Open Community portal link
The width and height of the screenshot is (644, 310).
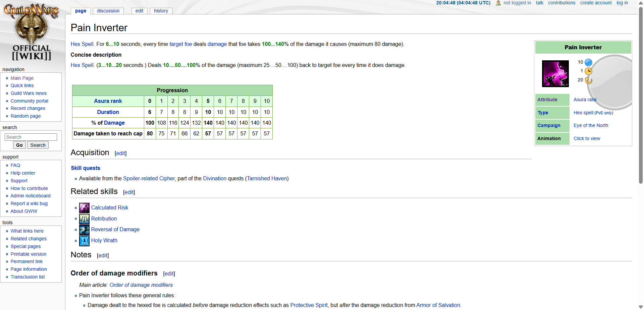[29, 101]
